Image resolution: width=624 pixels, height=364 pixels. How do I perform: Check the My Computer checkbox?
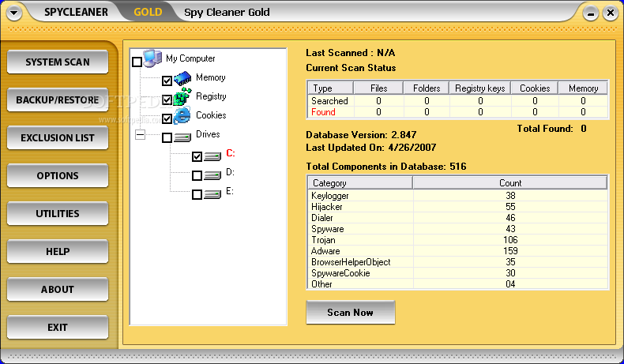pos(137,62)
